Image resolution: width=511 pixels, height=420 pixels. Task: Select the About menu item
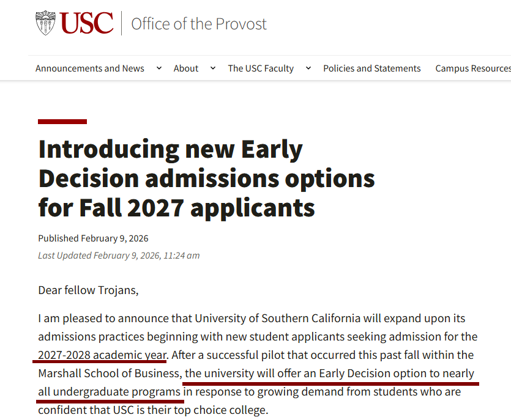pyautogui.click(x=186, y=68)
